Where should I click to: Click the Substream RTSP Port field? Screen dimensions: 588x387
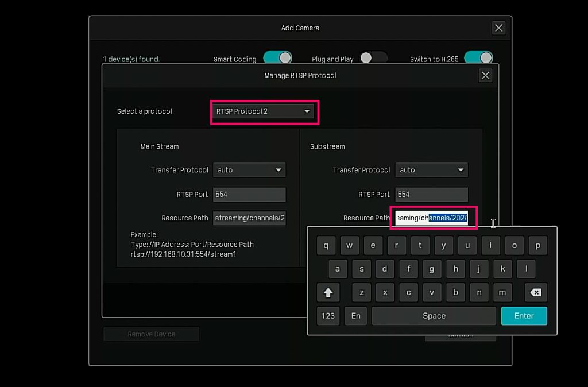[x=431, y=194]
